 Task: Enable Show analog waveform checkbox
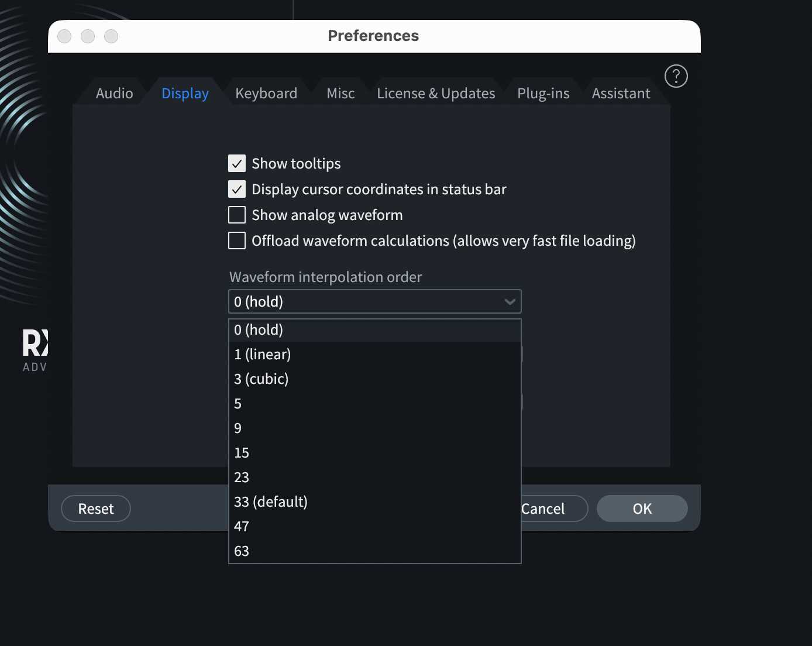tap(237, 215)
